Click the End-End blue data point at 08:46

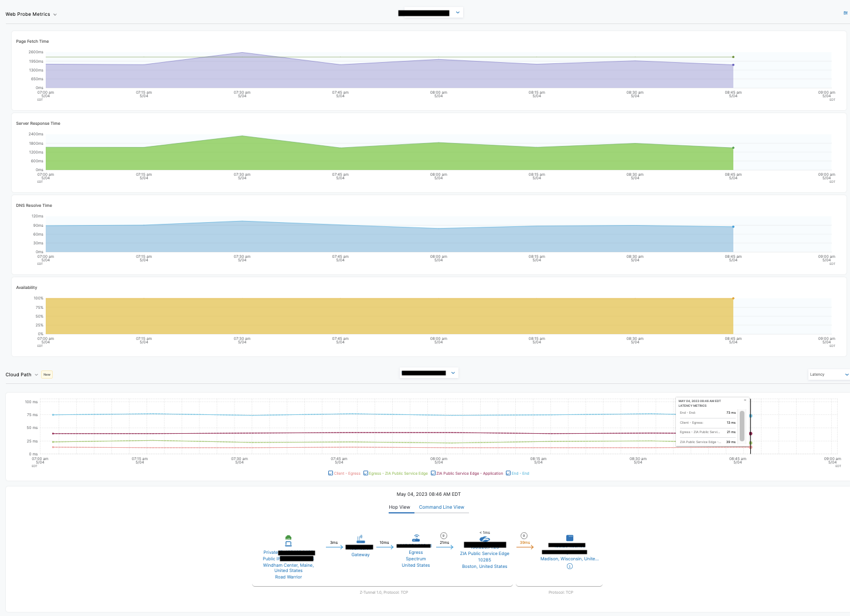click(750, 416)
